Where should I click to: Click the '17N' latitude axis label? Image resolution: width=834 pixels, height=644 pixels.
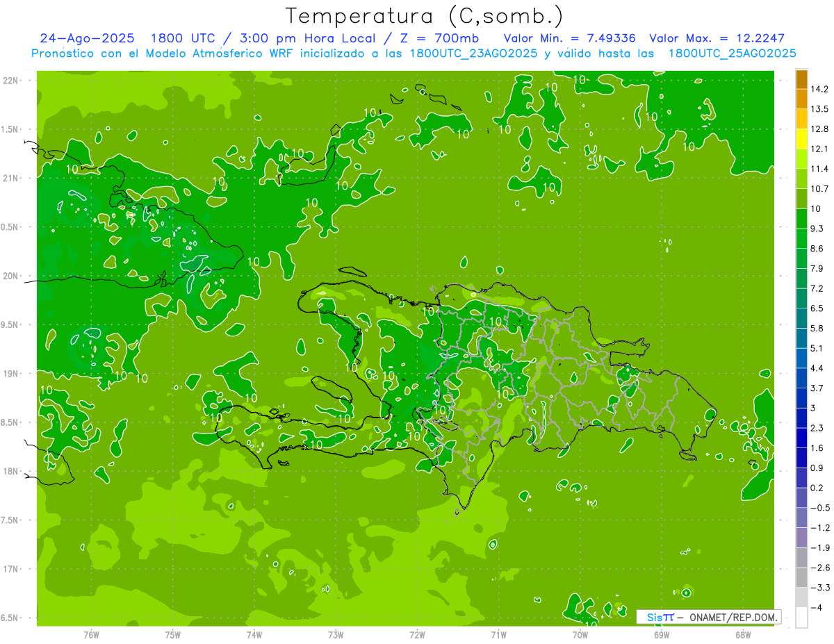click(x=10, y=569)
